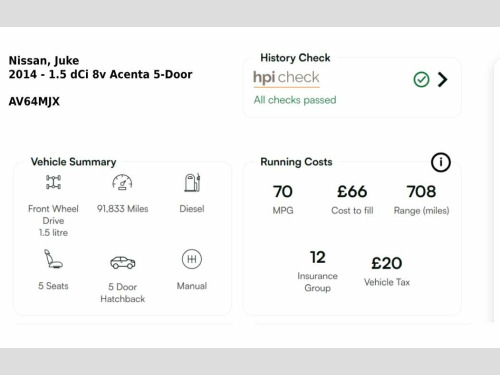
Task: Click the green checkmark in History Check
Action: coord(421,80)
